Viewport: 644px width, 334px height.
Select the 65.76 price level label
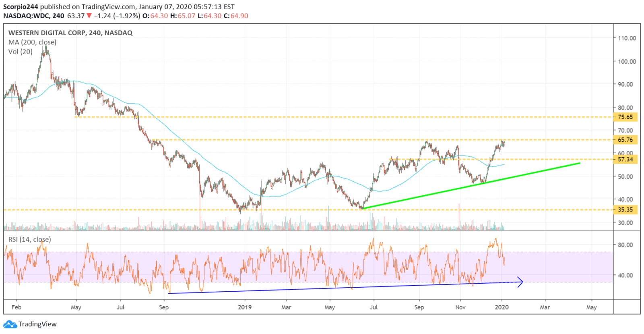[x=625, y=140]
